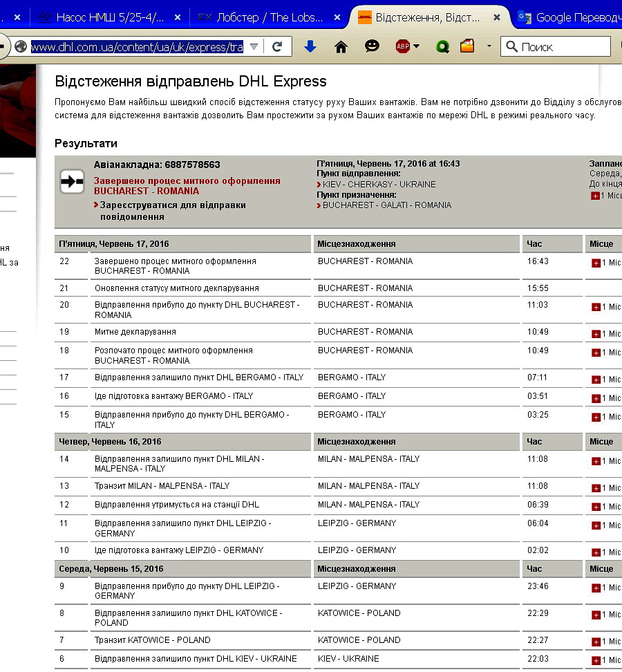
Task: Expand pieces for row 17 at 07:11
Action: pyautogui.click(x=596, y=380)
